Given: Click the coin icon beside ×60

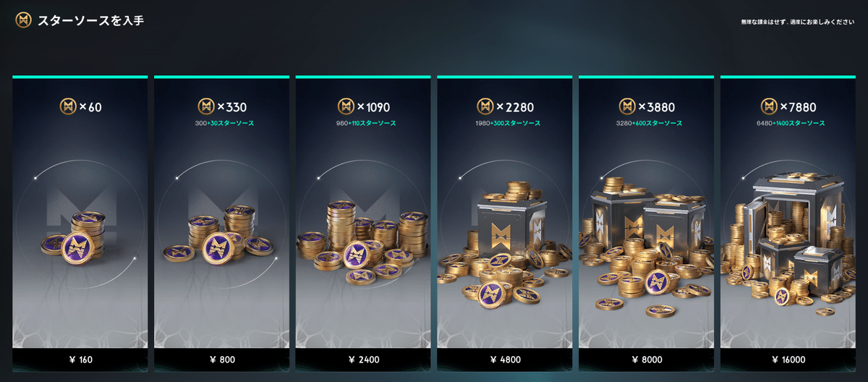Looking at the screenshot, I should (x=68, y=107).
